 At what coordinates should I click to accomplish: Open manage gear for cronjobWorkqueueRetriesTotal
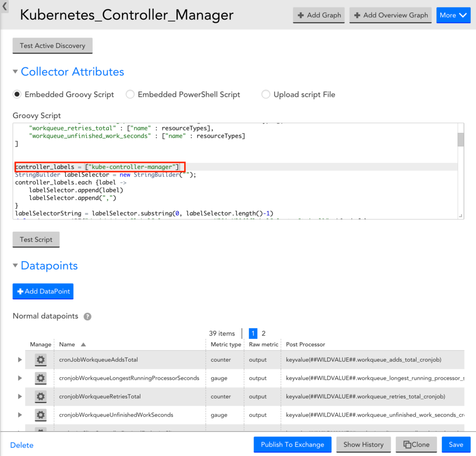click(40, 397)
